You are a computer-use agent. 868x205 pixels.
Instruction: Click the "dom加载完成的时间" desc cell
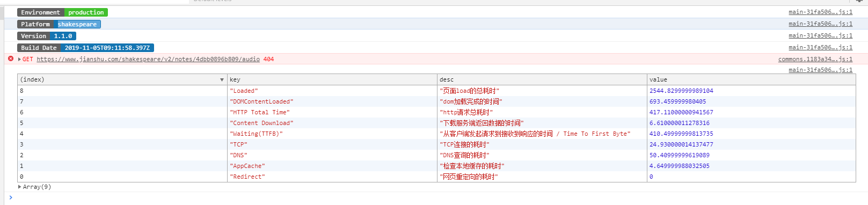coord(542,101)
